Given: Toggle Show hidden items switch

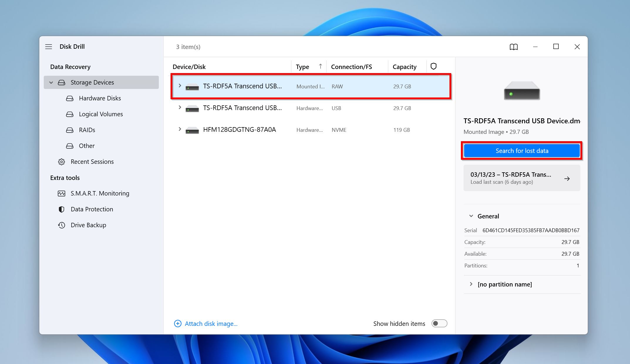Looking at the screenshot, I should pos(439,323).
